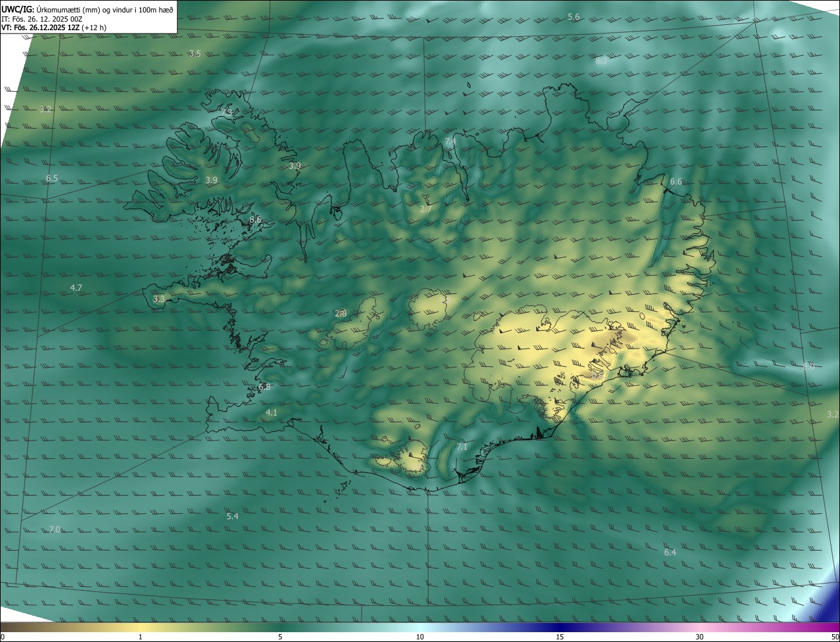Screen dimensions: 840x642
Task: Click the 7.4 value label on the map
Action: click(450, 141)
